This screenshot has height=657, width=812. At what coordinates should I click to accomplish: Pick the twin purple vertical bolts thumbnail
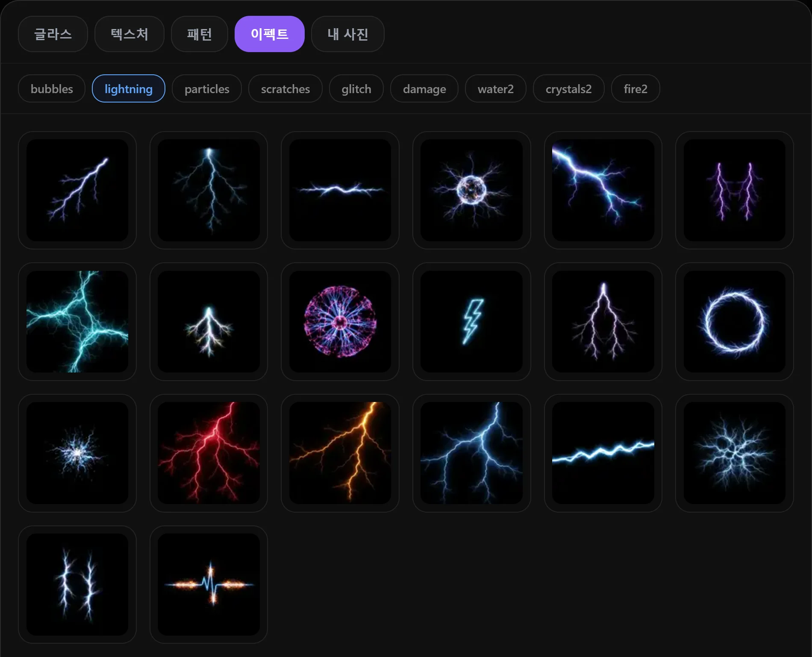[x=735, y=190]
